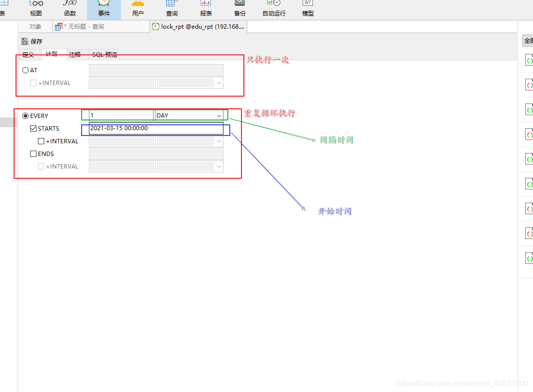Select the AT radio button
Image resolution: width=533 pixels, height=392 pixels.
(x=25, y=70)
